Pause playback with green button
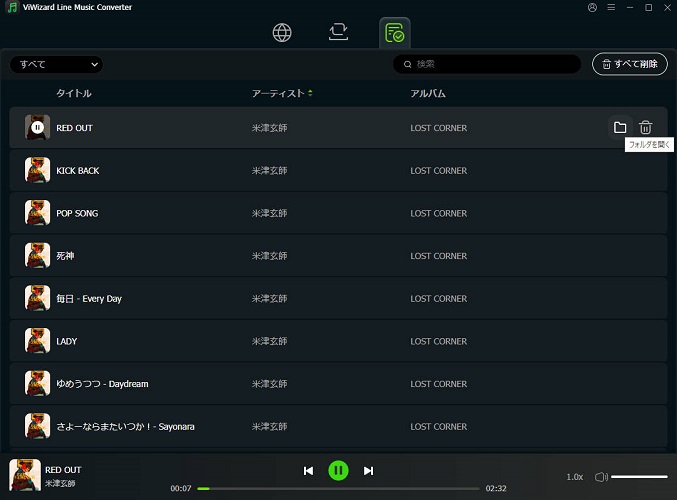The width and height of the screenshot is (677, 500). (338, 471)
